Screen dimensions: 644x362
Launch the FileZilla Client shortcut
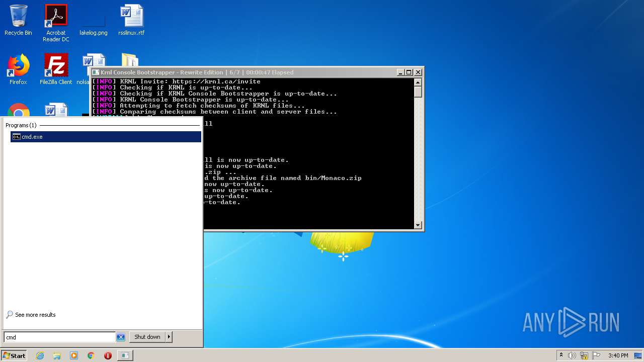[56, 69]
